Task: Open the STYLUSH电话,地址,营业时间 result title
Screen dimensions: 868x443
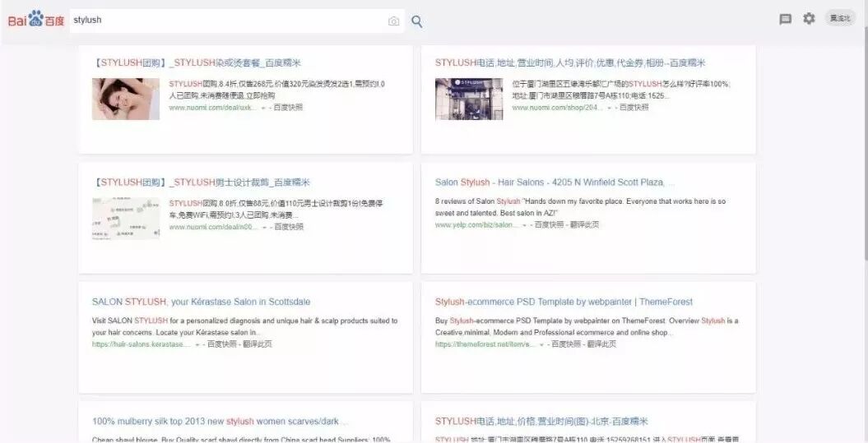Action: [570, 62]
